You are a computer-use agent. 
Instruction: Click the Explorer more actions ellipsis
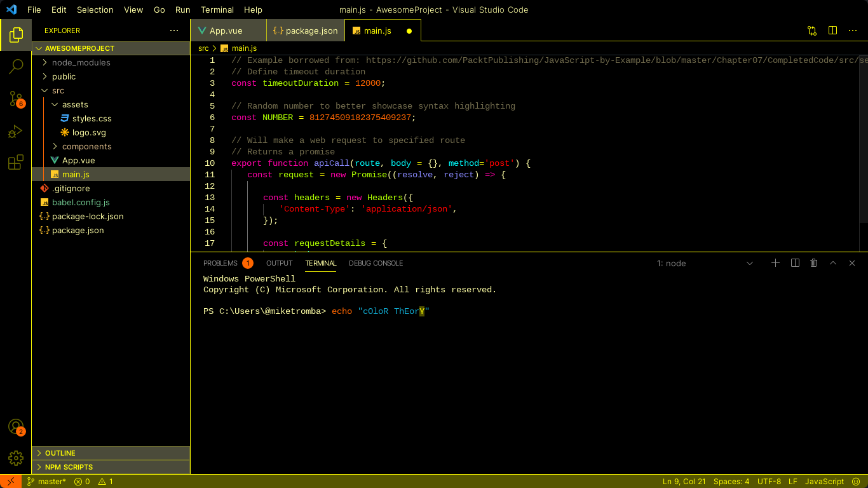pos(174,30)
